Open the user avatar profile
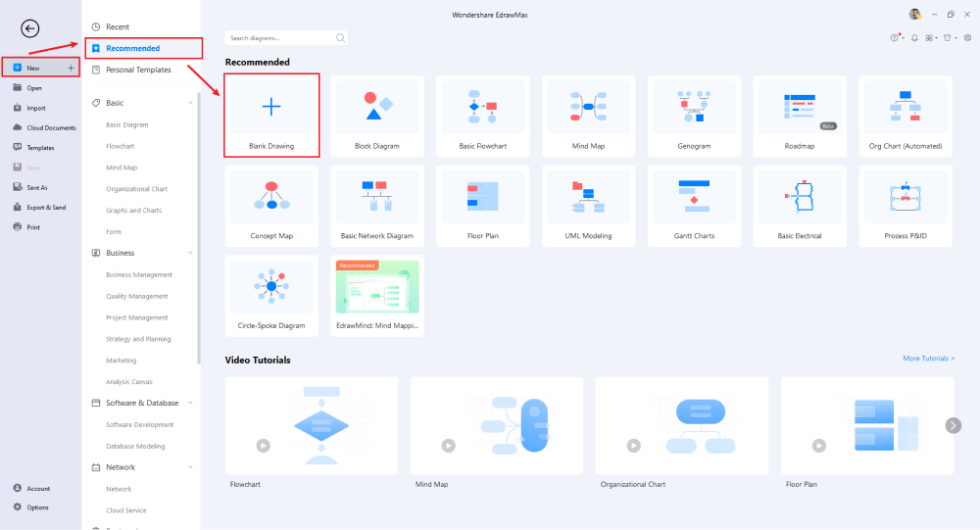The width and height of the screenshot is (980, 530). [915, 15]
